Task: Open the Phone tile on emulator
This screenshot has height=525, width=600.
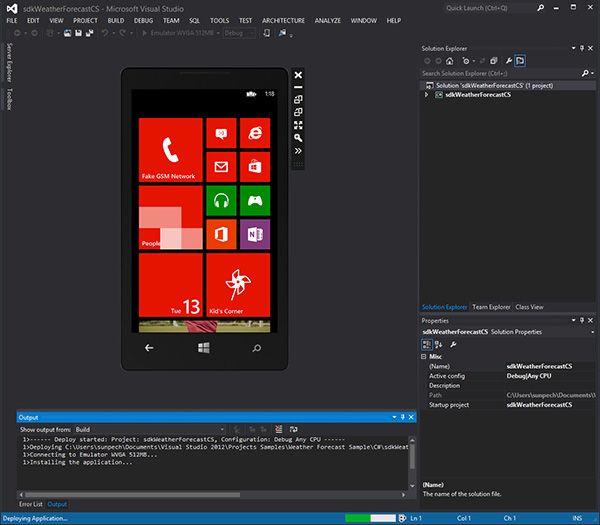Action: click(171, 150)
